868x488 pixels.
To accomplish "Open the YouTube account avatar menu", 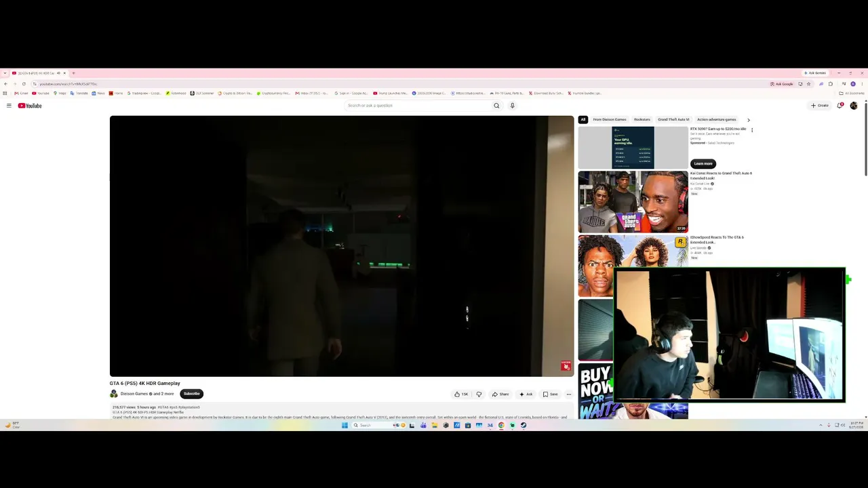I will point(854,106).
